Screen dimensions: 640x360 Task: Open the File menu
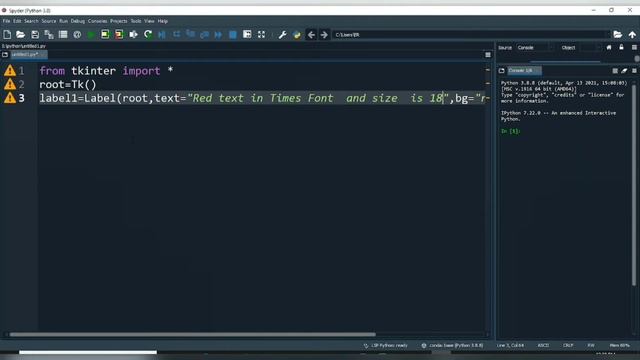(x=6, y=21)
